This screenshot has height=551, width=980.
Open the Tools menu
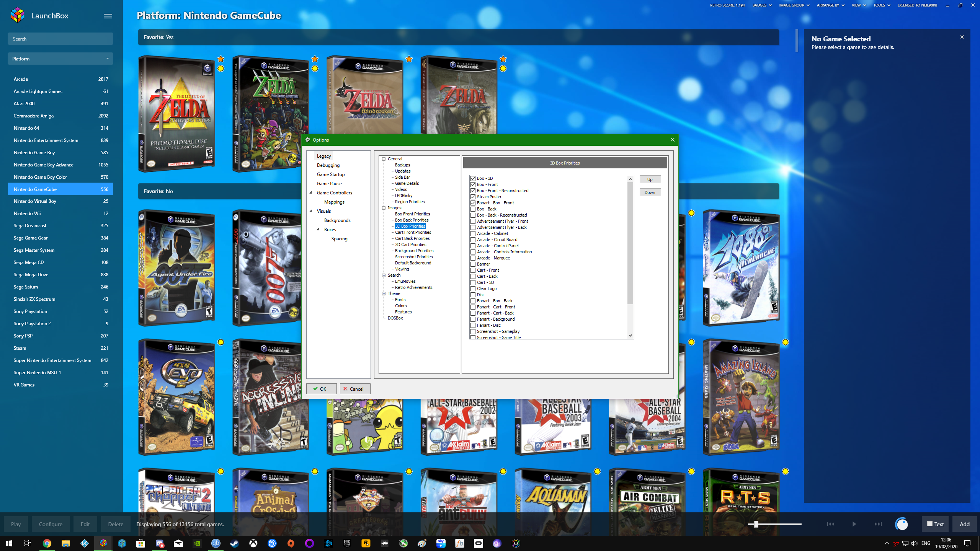point(882,5)
